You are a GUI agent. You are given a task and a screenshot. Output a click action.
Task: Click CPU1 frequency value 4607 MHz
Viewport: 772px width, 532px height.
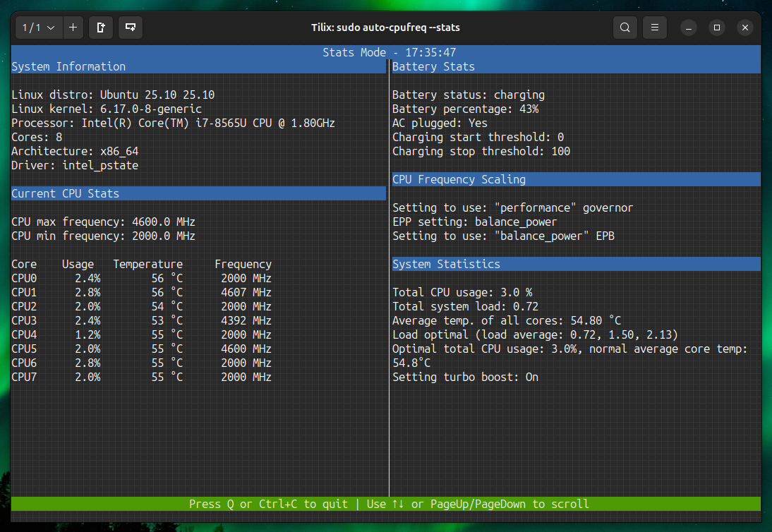coord(246,292)
